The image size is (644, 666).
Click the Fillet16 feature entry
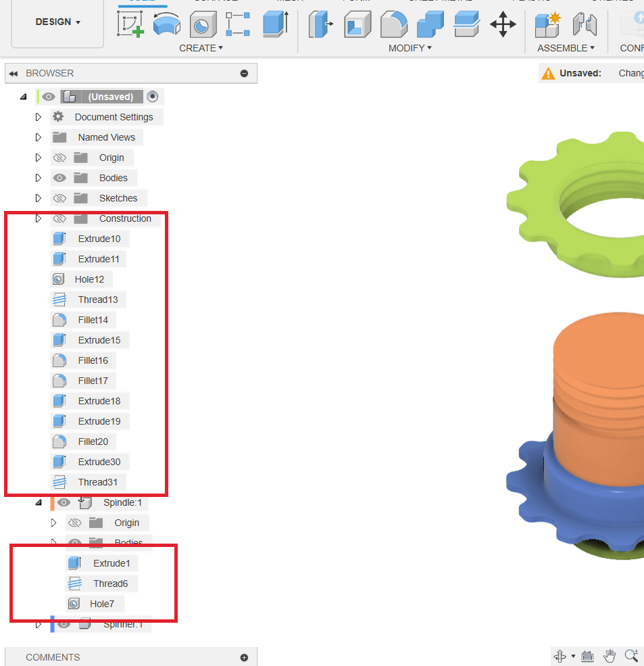click(93, 360)
